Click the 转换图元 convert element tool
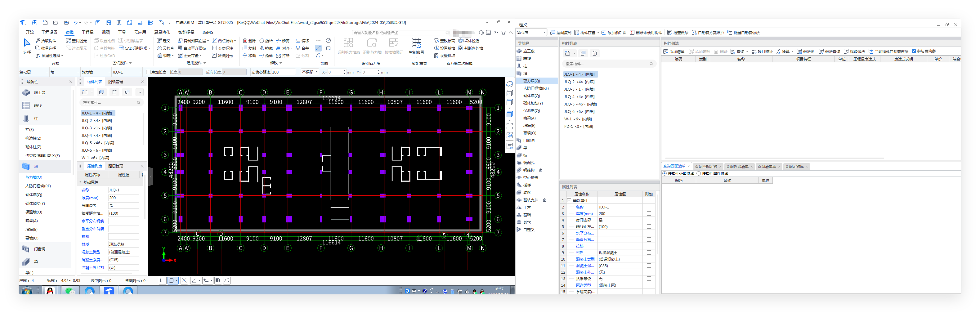 222,56
